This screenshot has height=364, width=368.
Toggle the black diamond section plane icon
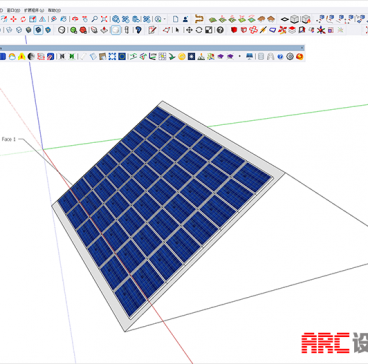point(284,19)
